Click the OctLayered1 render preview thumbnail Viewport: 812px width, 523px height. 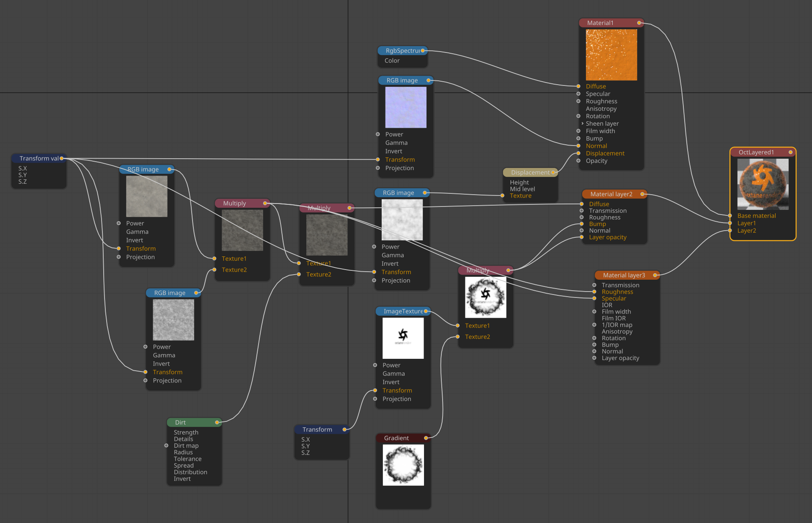762,184
